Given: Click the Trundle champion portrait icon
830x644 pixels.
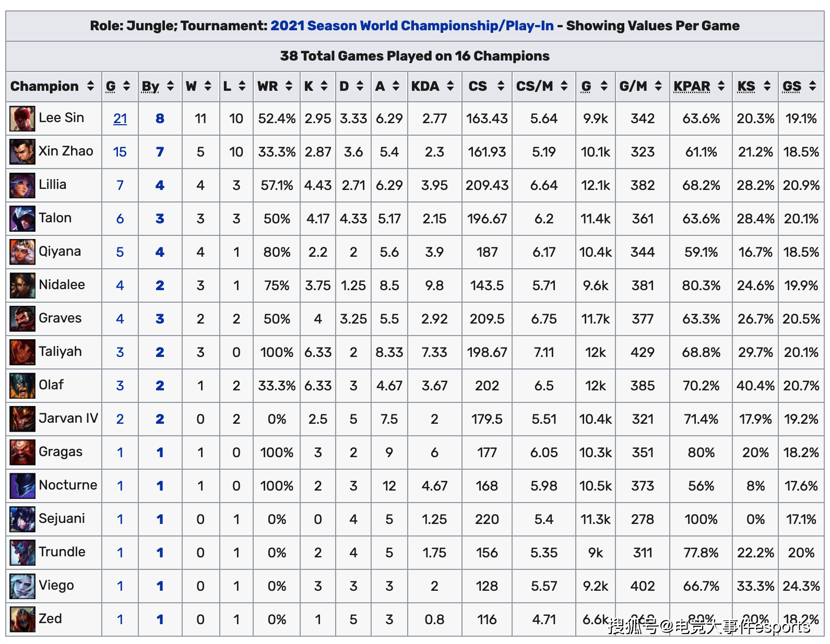Looking at the screenshot, I should pyautogui.click(x=22, y=553).
